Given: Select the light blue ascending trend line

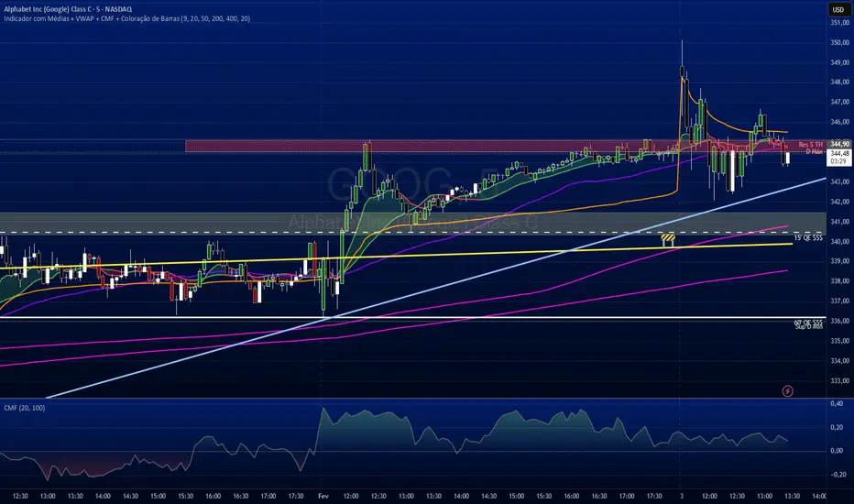Looking at the screenshot, I should tap(436, 288).
